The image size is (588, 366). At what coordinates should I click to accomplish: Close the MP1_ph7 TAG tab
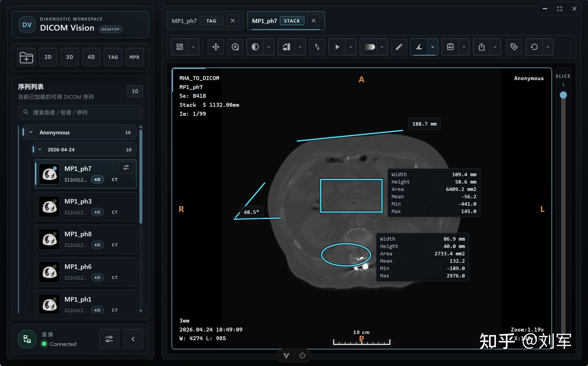point(233,21)
